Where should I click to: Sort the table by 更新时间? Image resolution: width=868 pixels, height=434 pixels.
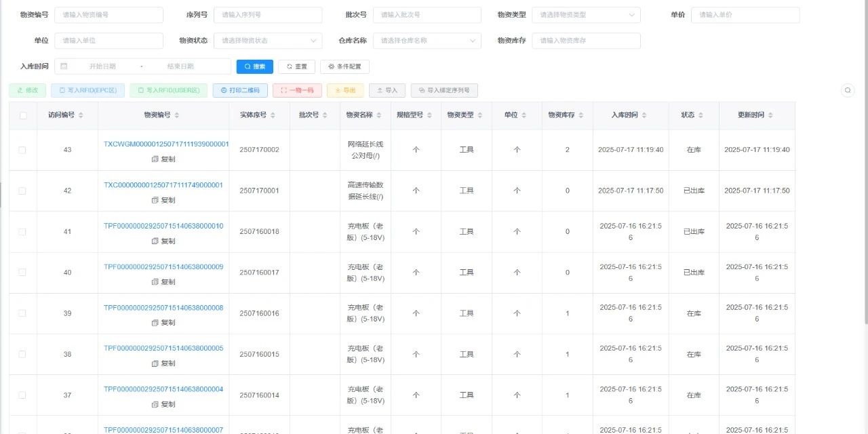click(770, 115)
